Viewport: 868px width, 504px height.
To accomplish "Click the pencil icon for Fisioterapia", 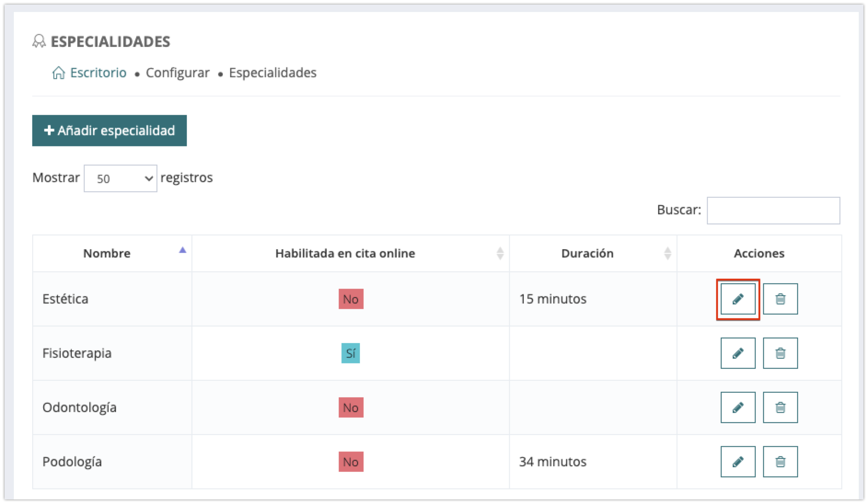I will (x=738, y=353).
